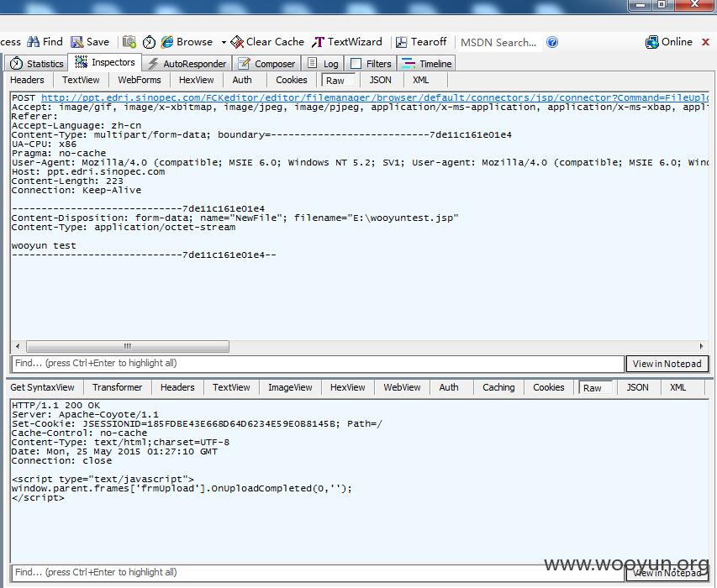This screenshot has height=588, width=717.
Task: Select the request XML inspector tab
Action: tap(420, 80)
